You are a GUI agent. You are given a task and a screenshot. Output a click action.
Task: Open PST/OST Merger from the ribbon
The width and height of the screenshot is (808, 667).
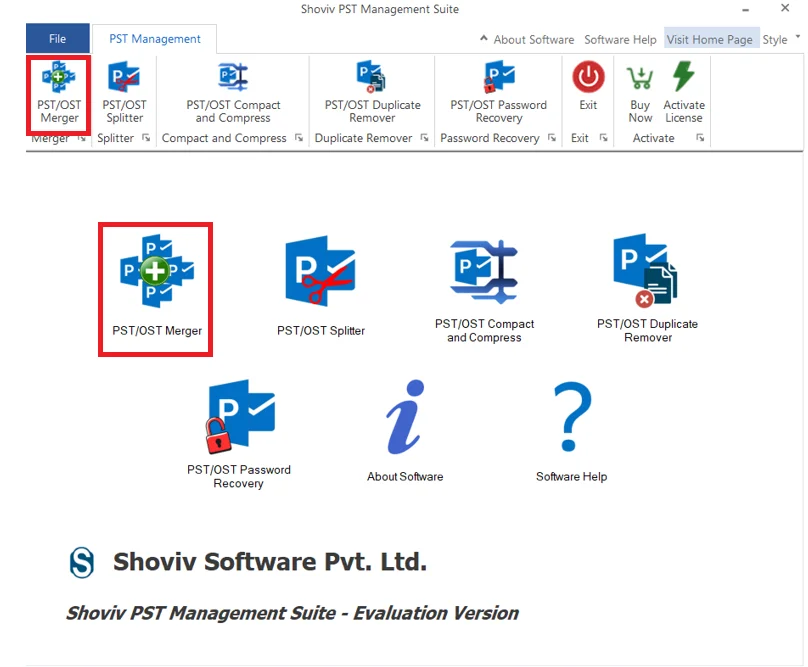59,93
